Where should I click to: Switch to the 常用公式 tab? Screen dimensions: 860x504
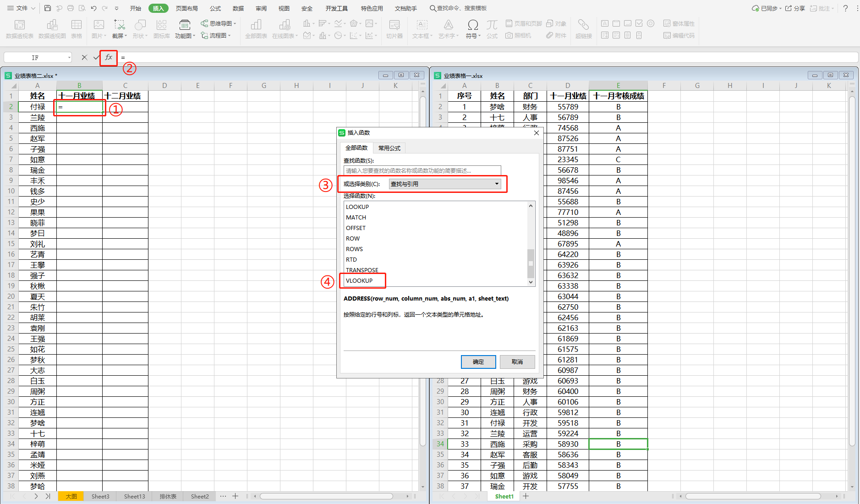[x=389, y=148]
